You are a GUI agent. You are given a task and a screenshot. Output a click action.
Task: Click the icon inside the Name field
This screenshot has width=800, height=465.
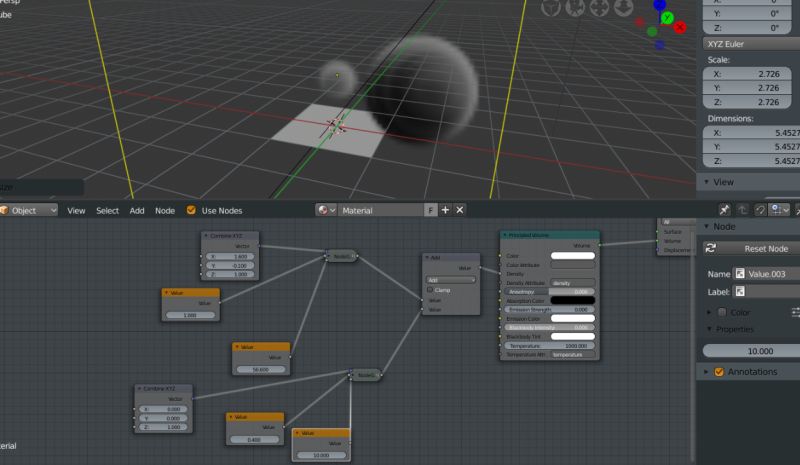[740, 274]
